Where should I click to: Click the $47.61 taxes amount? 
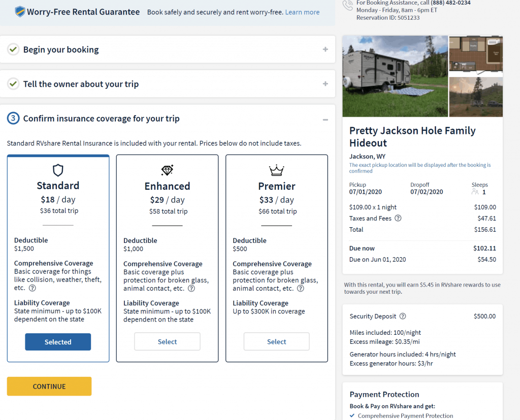pos(486,218)
